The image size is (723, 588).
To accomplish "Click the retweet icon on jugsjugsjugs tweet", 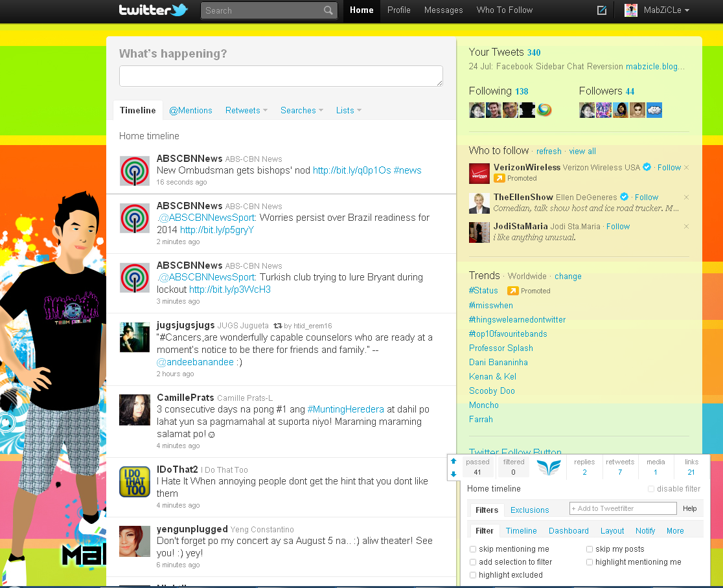I will tap(277, 326).
